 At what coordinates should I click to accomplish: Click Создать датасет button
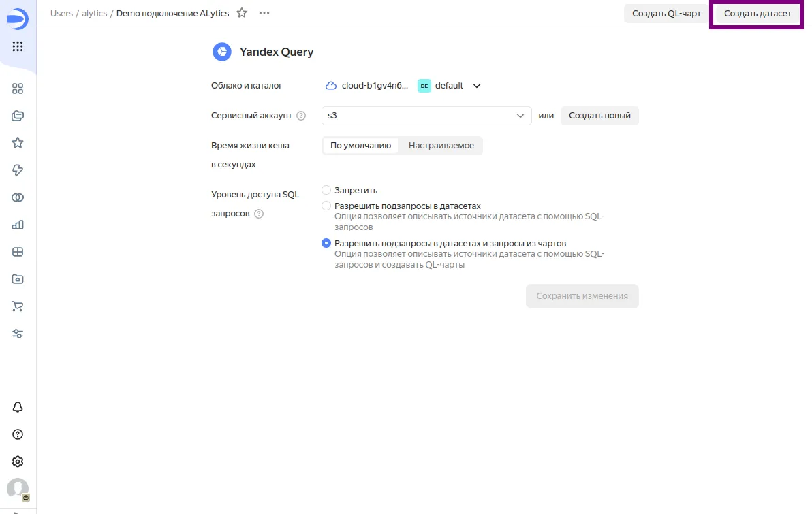[758, 14]
